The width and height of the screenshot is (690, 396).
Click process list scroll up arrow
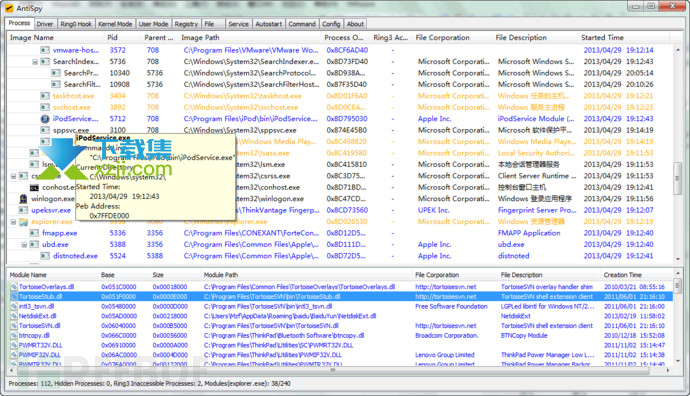tap(678, 50)
